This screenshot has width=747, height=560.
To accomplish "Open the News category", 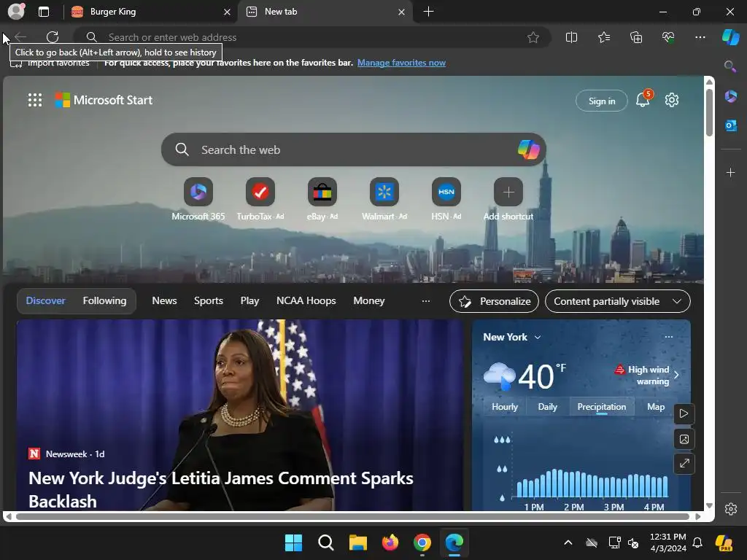I will tap(164, 300).
